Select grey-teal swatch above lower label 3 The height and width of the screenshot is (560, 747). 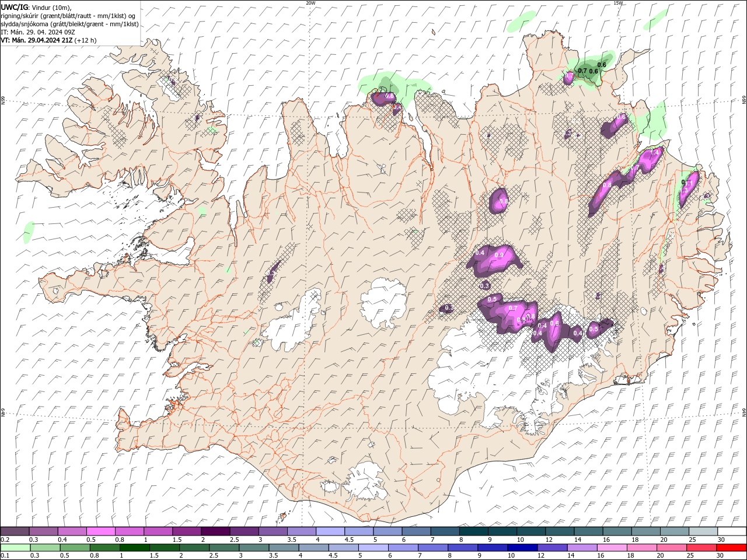tap(254, 548)
